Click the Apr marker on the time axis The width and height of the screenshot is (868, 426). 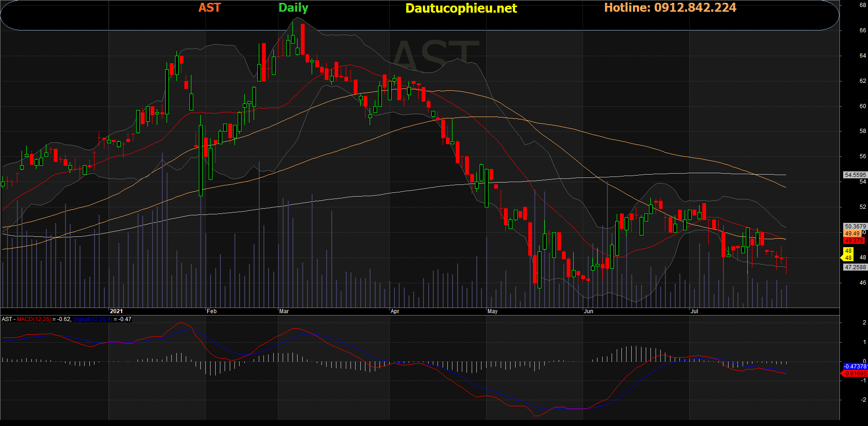click(395, 311)
